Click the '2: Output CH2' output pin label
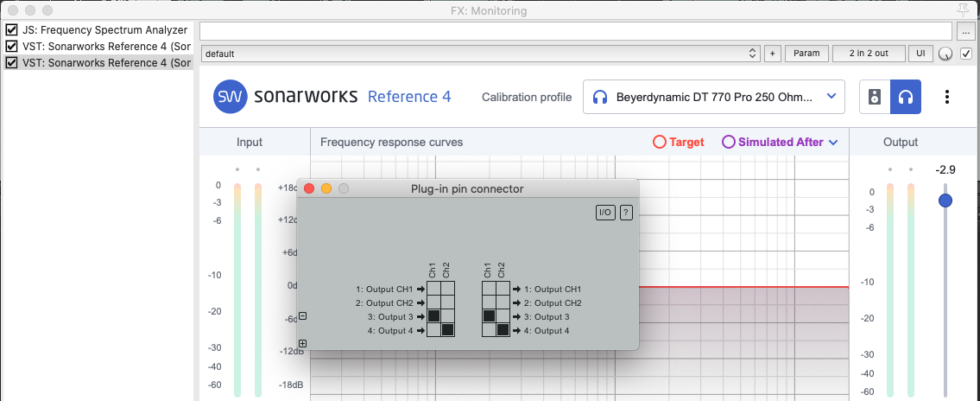Image resolution: width=980 pixels, height=401 pixels. tap(553, 302)
